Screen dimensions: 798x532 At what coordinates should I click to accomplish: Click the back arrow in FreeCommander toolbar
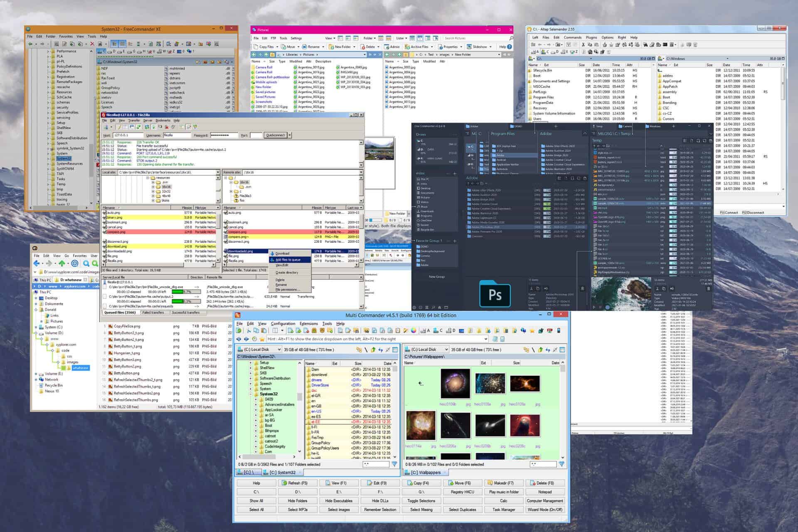[30, 44]
